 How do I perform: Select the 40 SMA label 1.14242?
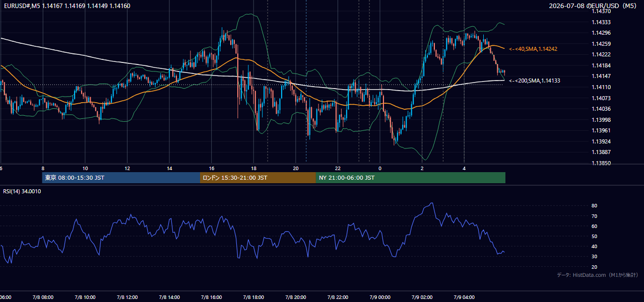pyautogui.click(x=533, y=49)
